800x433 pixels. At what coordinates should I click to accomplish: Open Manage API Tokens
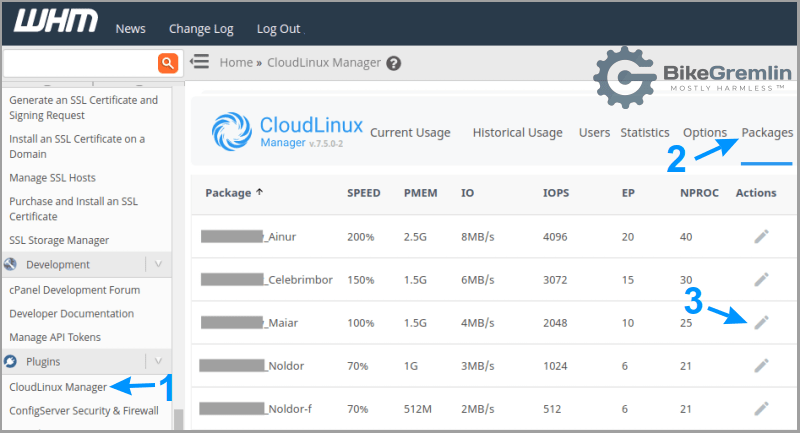[55, 337]
